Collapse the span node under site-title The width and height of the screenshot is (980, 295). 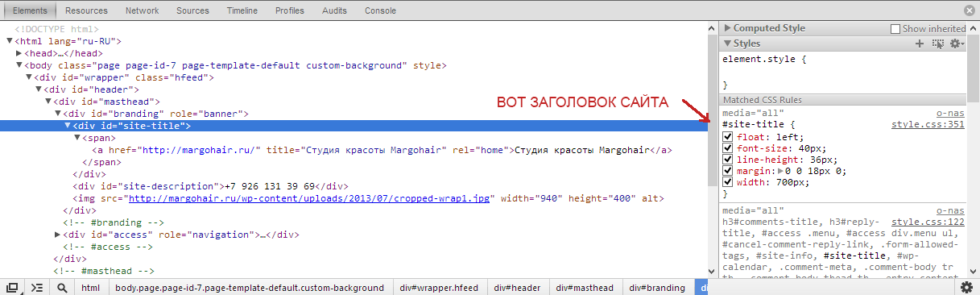tap(77, 138)
